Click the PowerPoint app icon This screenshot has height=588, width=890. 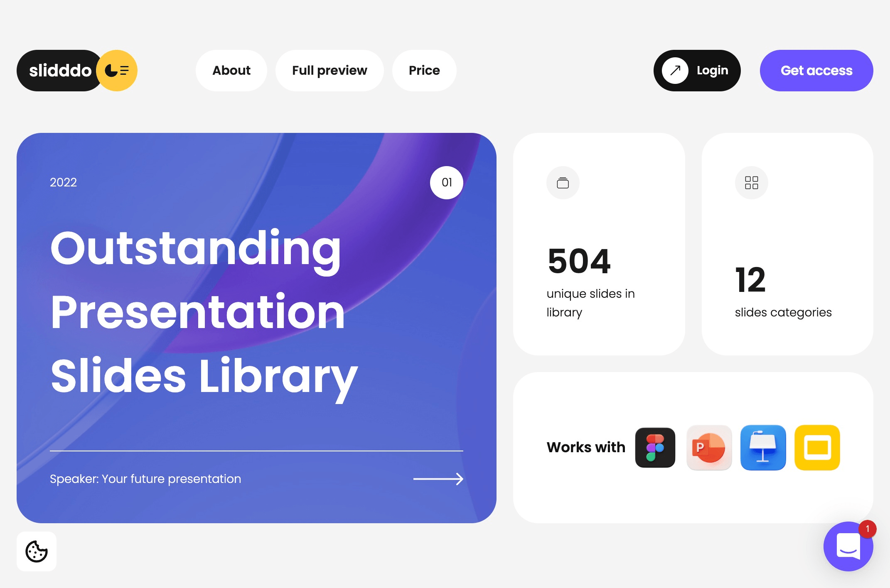709,446
